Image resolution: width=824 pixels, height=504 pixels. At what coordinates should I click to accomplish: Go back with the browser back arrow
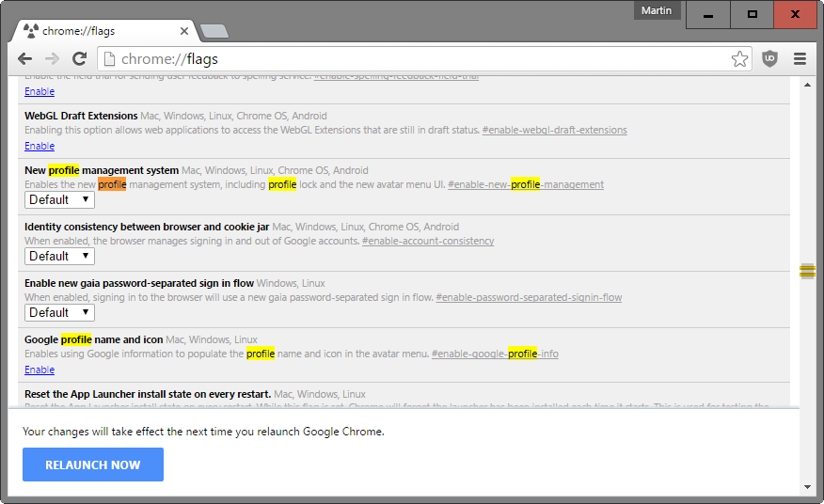(x=24, y=59)
